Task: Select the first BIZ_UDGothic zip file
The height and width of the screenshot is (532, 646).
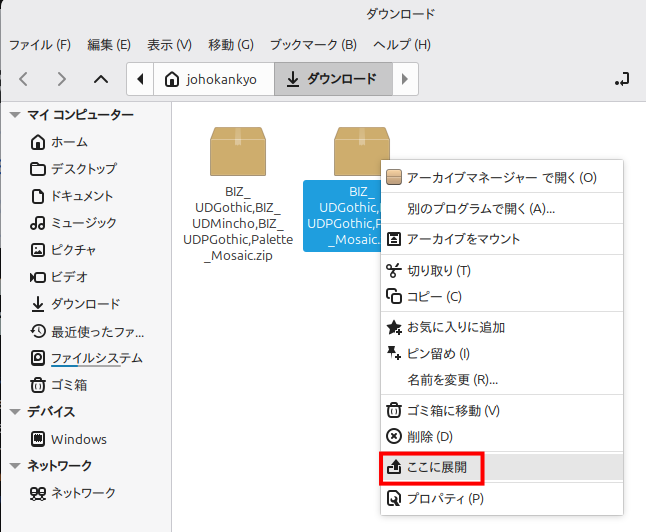Action: tap(237, 196)
